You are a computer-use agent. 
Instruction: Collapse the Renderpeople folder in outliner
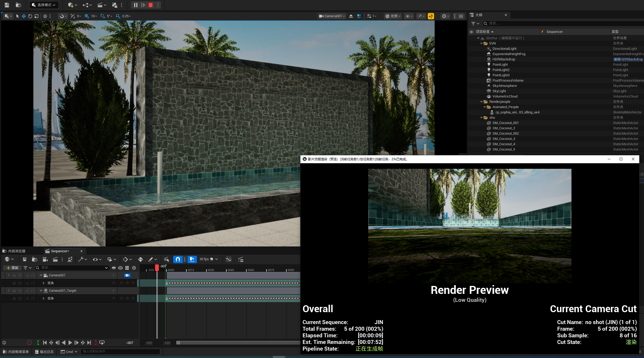click(x=481, y=102)
